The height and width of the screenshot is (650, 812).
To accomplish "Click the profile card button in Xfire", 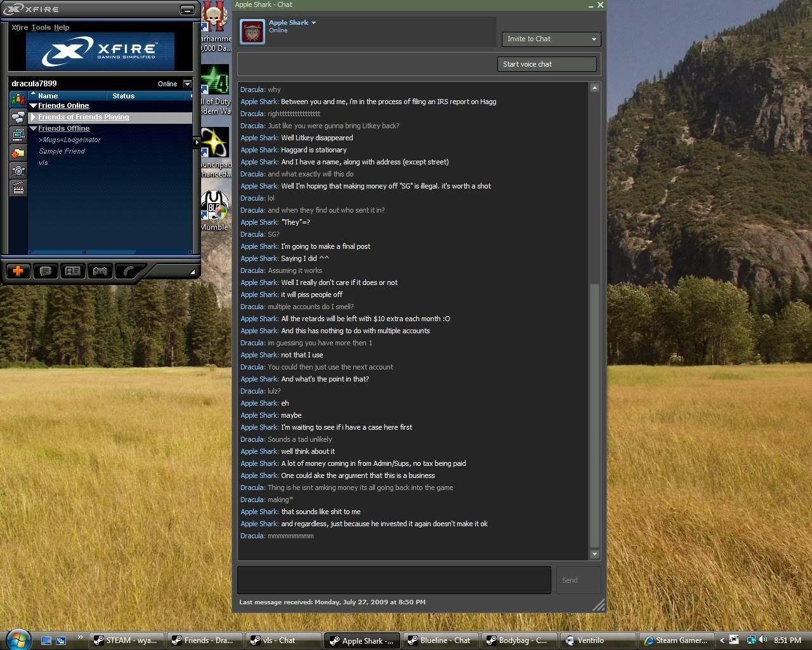I will click(72, 271).
